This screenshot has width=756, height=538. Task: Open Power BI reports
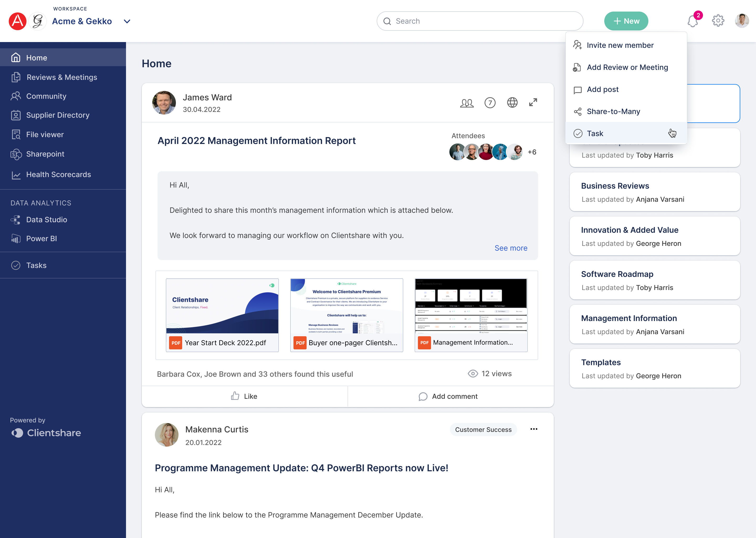pos(41,238)
